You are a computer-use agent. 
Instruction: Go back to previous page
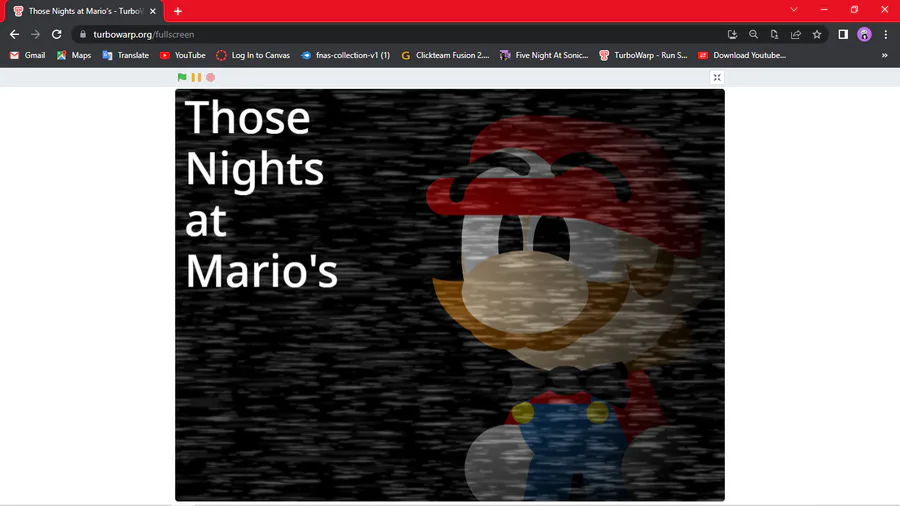pos(14,34)
